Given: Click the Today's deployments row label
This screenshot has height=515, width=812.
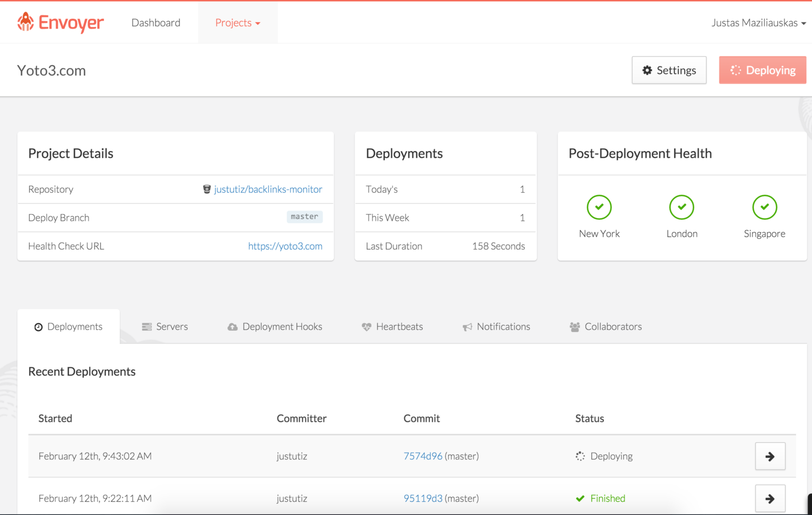Looking at the screenshot, I should coord(382,189).
